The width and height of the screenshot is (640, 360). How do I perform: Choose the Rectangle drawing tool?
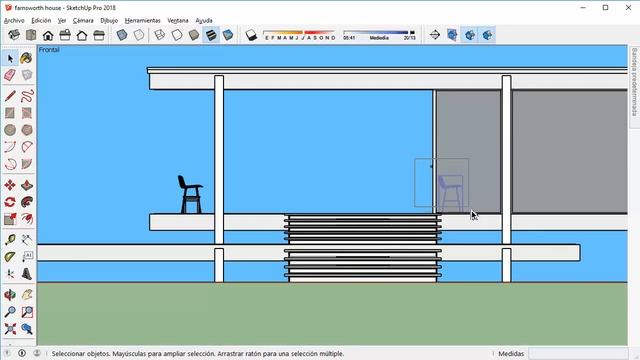click(x=10, y=113)
